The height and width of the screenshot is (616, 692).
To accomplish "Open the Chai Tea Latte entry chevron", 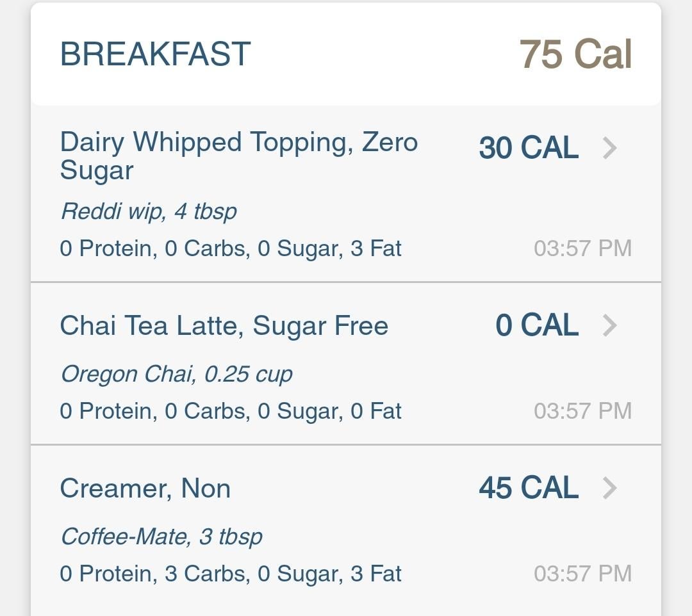I will tap(609, 325).
